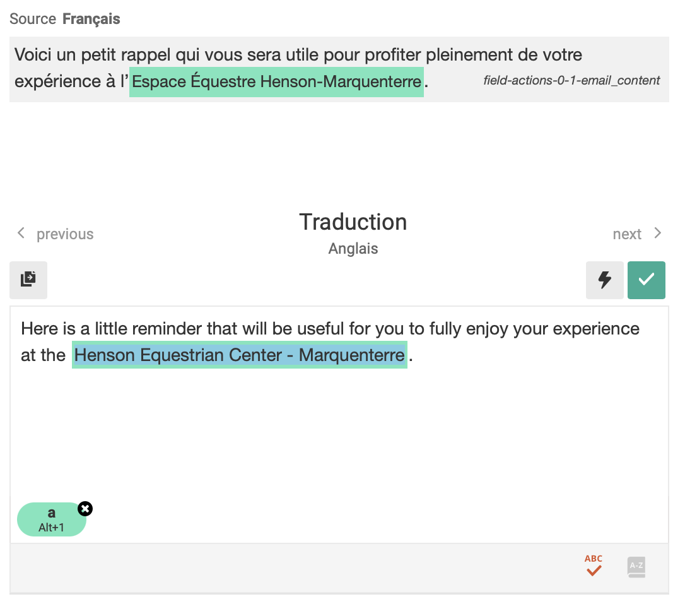The width and height of the screenshot is (685, 616).
Task: Click the French source sentence text
Action: [298, 68]
